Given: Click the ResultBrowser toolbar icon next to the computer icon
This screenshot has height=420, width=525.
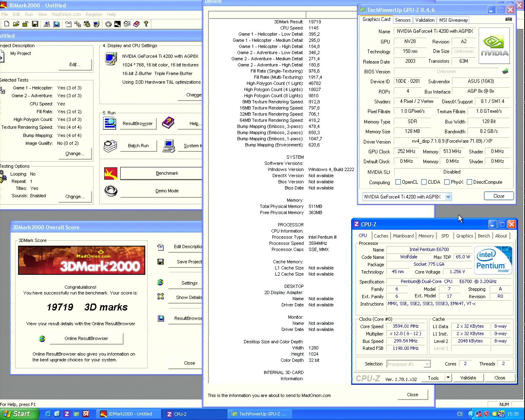Looking at the screenshot, I should point(57,24).
